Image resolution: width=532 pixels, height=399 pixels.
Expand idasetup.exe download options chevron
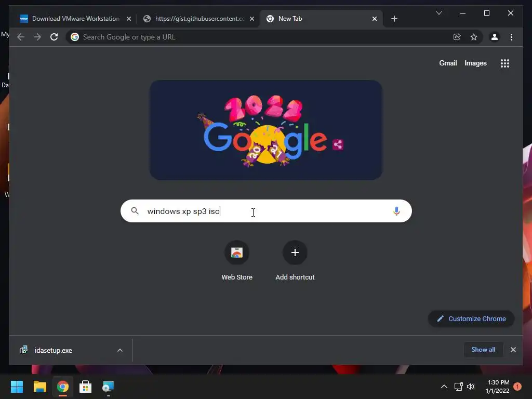pyautogui.click(x=120, y=350)
